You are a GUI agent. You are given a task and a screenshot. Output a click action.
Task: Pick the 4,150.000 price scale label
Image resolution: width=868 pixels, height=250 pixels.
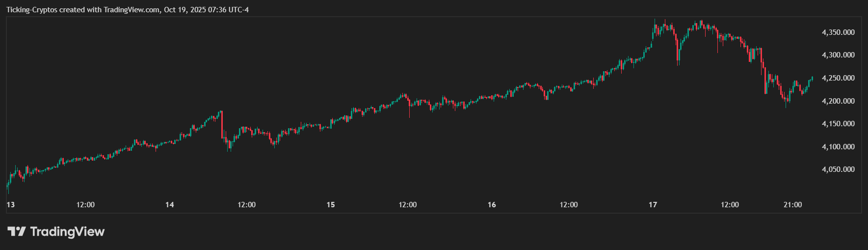point(838,124)
